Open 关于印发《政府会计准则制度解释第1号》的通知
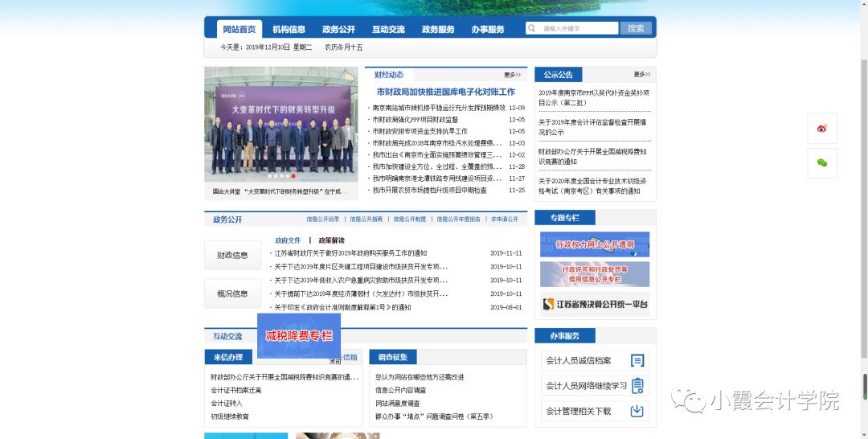 [x=342, y=307]
